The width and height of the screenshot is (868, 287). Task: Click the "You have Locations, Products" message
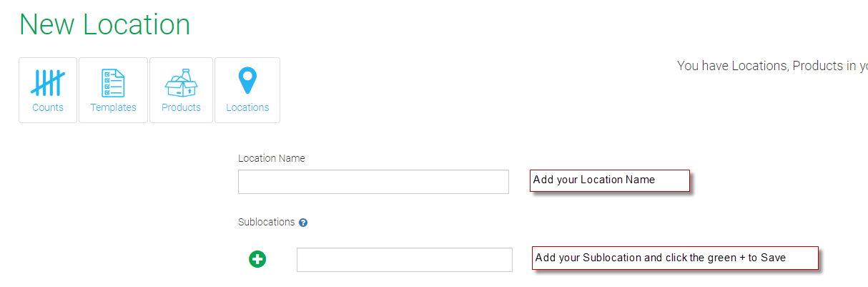click(x=772, y=66)
